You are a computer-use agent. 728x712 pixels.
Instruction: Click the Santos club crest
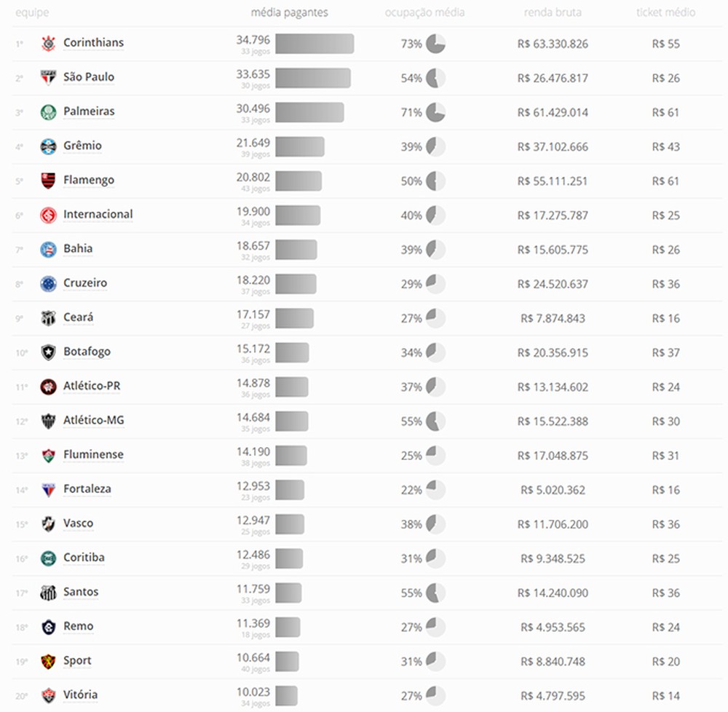(x=48, y=593)
